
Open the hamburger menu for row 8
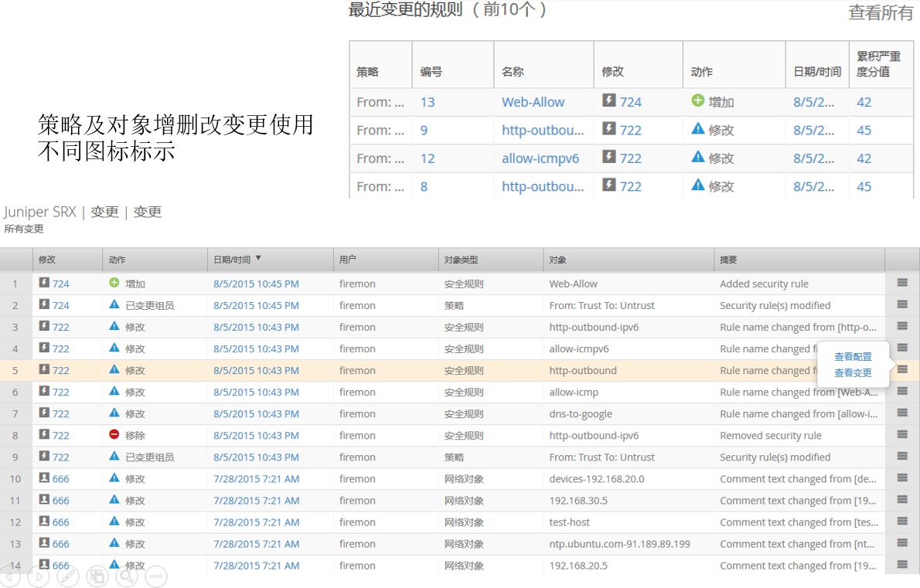coord(902,435)
